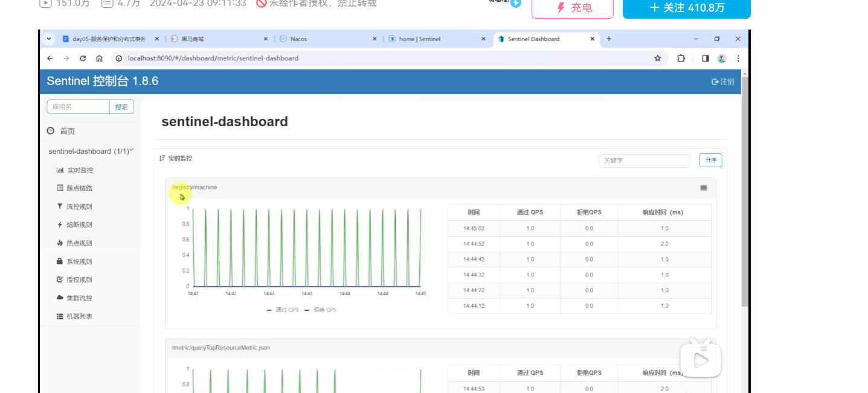Image resolution: width=868 pixels, height=393 pixels.
Task: Click the Sentinel 控制台 1.8.6 title
Action: (x=103, y=81)
